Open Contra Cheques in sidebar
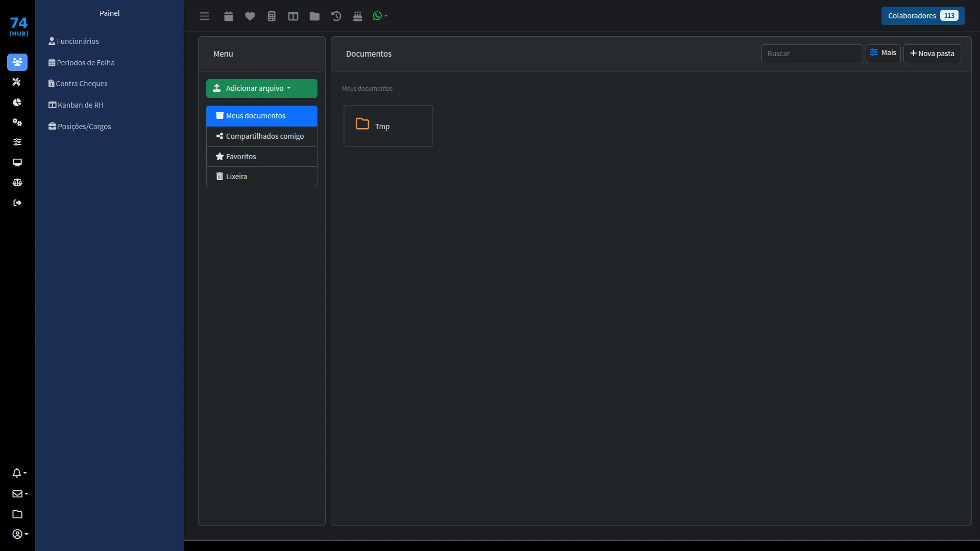Image resolution: width=980 pixels, height=551 pixels. point(78,84)
